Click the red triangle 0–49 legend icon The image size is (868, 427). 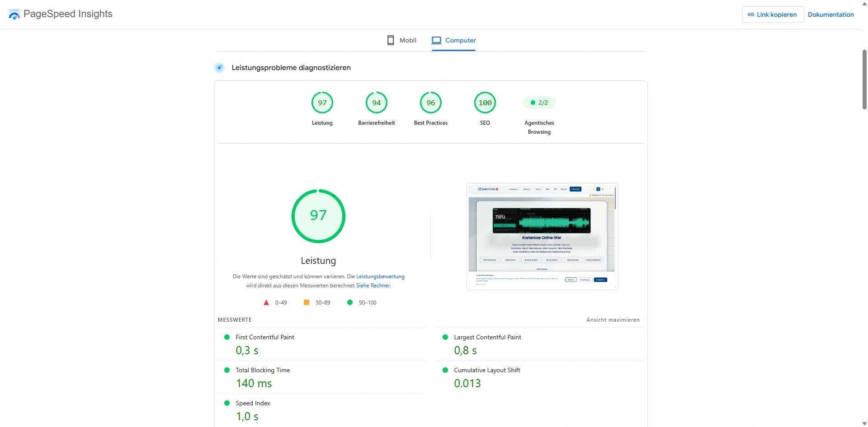266,303
